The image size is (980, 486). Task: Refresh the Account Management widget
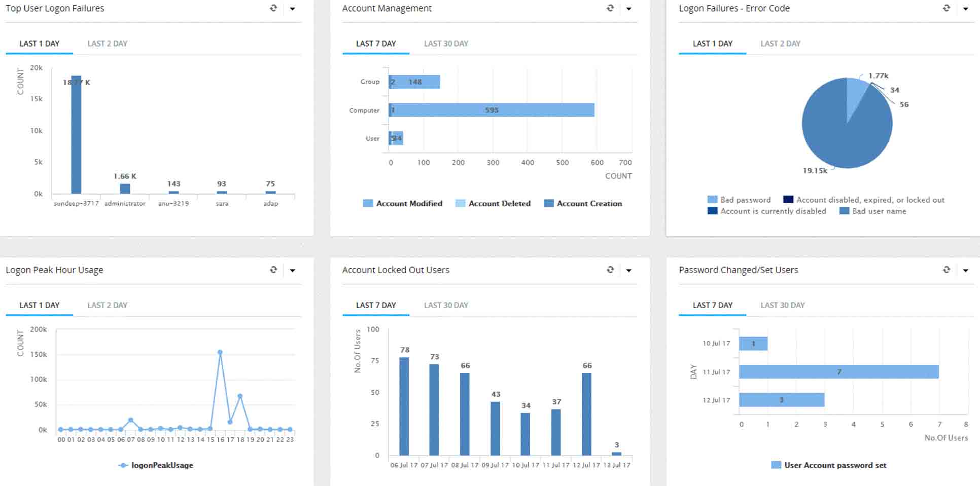(609, 8)
